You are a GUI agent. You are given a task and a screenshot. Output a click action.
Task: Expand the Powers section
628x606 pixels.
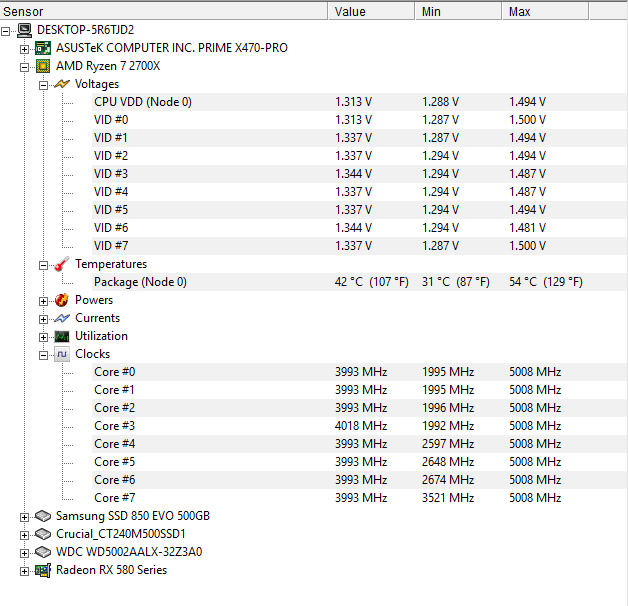click(x=43, y=301)
